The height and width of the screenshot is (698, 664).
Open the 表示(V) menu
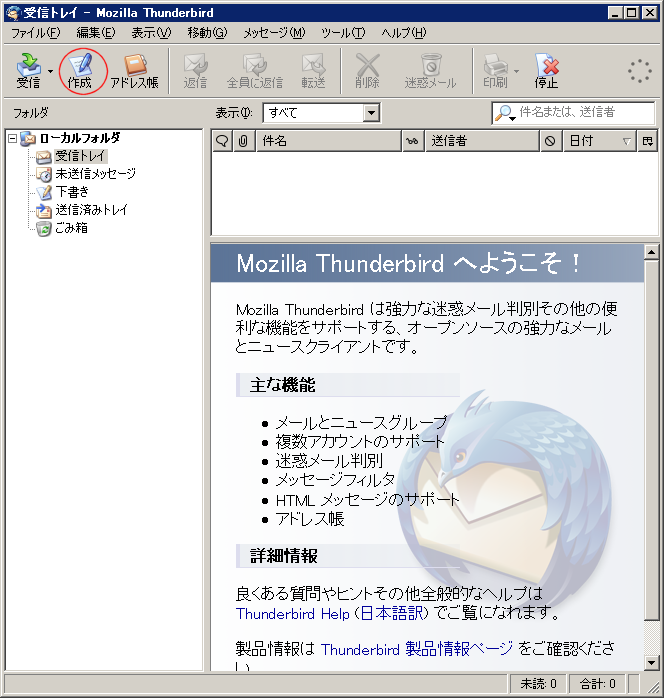tap(151, 32)
